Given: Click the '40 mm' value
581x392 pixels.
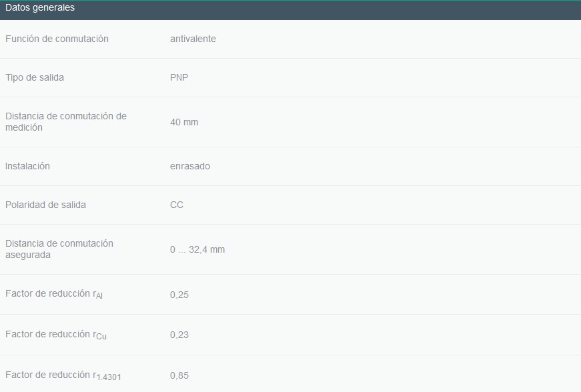Looking at the screenshot, I should tap(184, 122).
